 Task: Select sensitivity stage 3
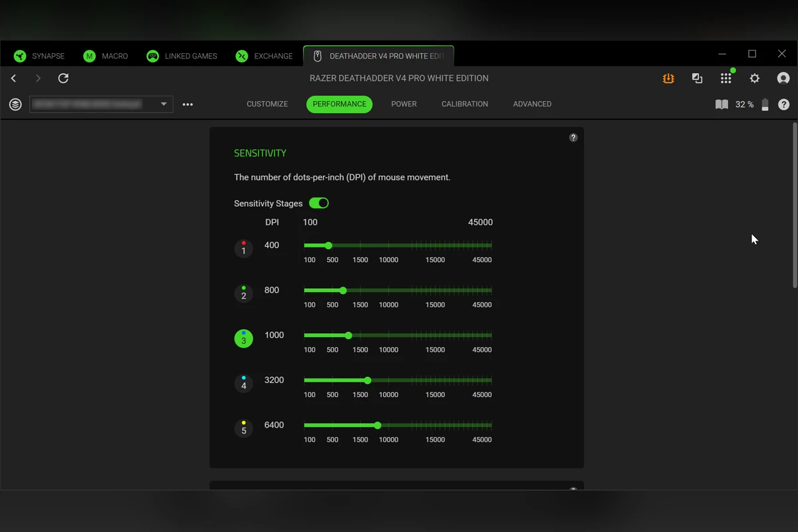click(x=243, y=338)
